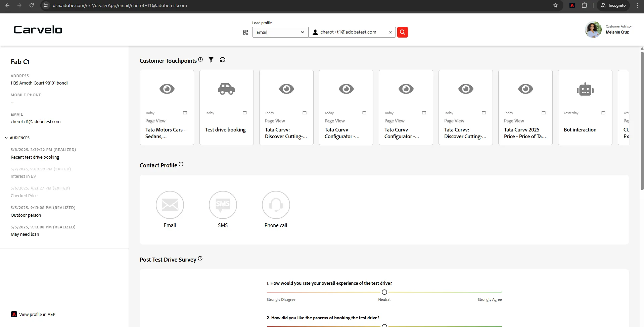The image size is (644, 327).
Task: Select the Email contact channel icon
Action: (170, 205)
